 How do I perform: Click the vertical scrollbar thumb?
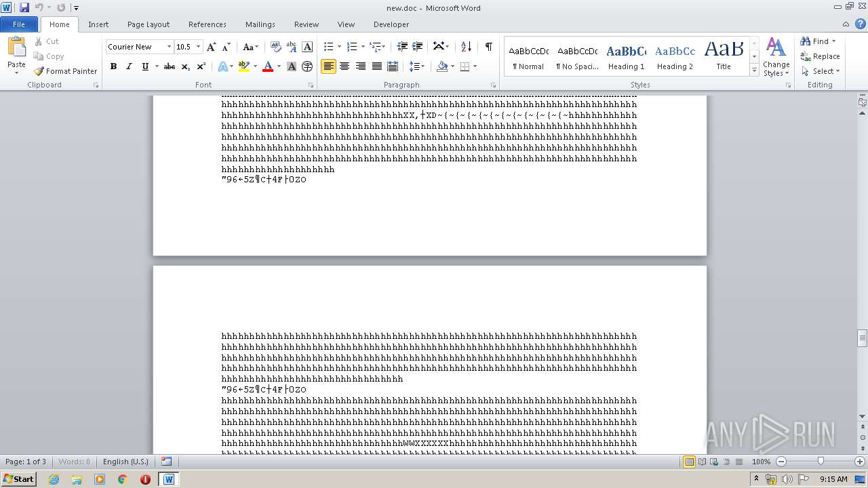coord(862,338)
